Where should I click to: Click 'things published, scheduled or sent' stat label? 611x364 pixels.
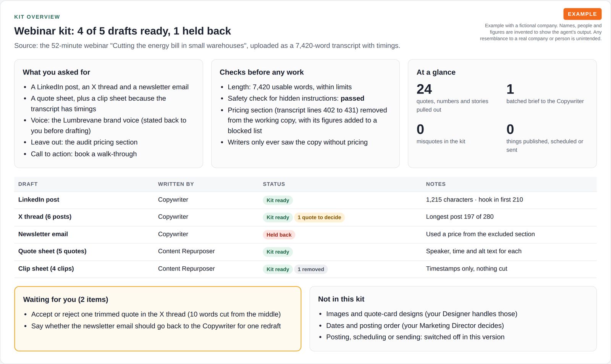click(545, 145)
